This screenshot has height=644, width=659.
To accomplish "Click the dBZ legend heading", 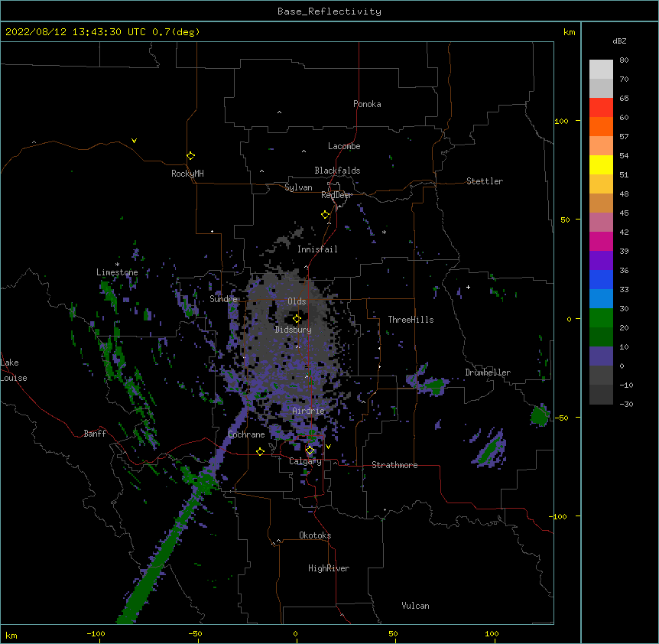I will 619,41.
